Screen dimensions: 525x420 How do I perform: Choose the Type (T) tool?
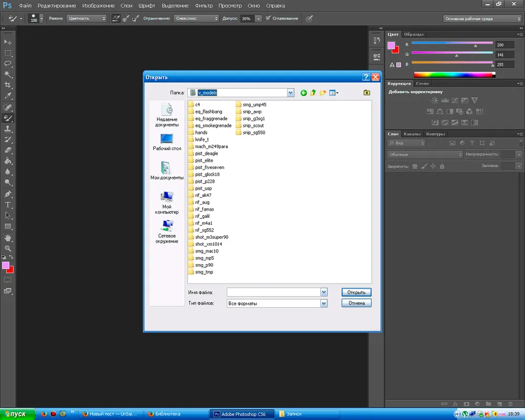[8, 205]
